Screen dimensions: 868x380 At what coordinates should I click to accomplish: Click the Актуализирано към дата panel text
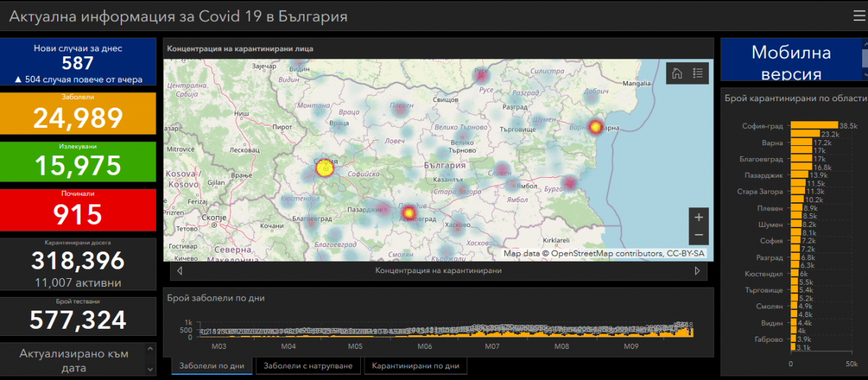74,360
